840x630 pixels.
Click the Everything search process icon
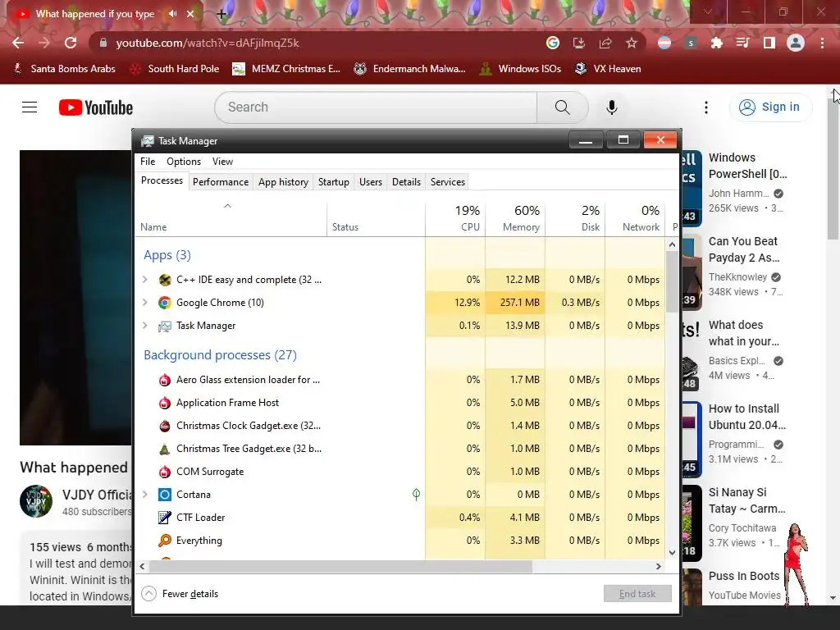(x=164, y=541)
